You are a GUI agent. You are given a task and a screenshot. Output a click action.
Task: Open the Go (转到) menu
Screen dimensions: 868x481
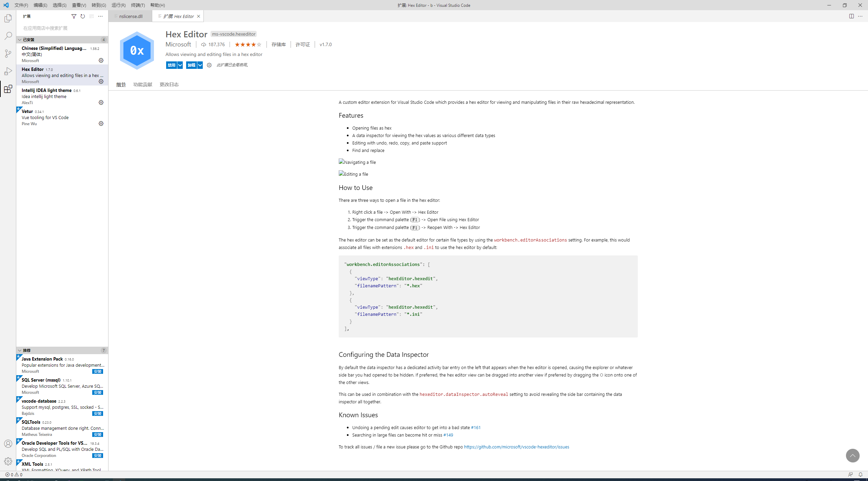[x=99, y=5]
